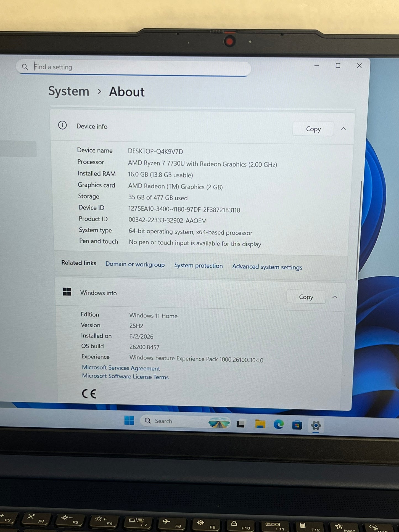The width and height of the screenshot is (399, 532).
Task: Click Product ID 00342-22333-32902-AAOEM
Action: (x=168, y=220)
